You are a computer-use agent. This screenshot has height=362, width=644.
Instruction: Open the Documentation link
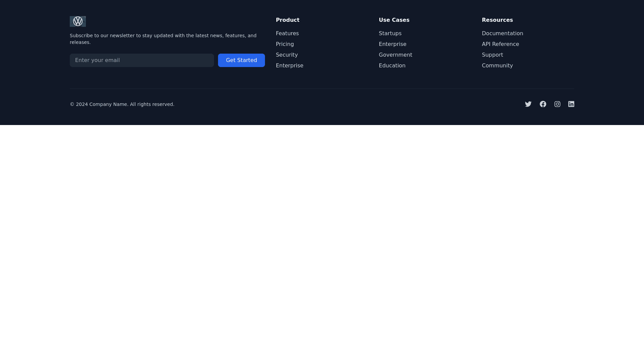click(x=502, y=34)
